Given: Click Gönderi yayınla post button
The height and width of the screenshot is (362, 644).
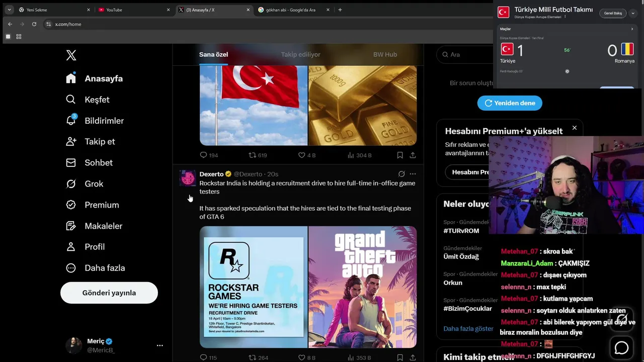Looking at the screenshot, I should coord(109,293).
